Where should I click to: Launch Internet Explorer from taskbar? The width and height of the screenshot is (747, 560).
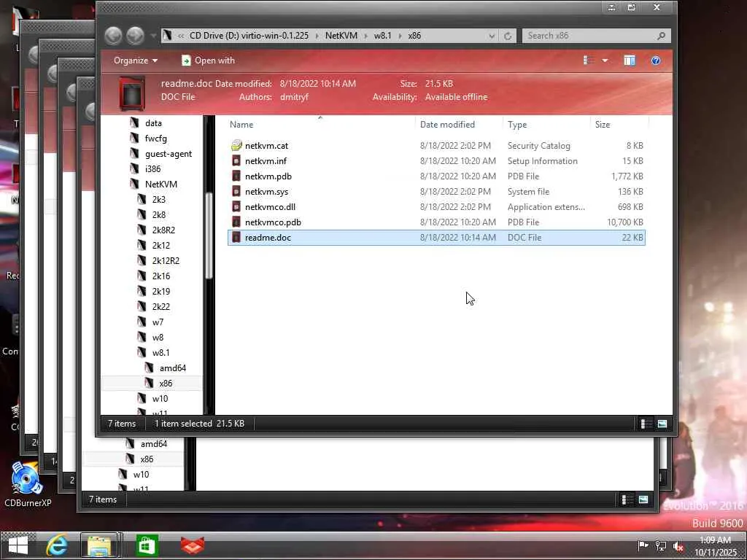pos(57,545)
